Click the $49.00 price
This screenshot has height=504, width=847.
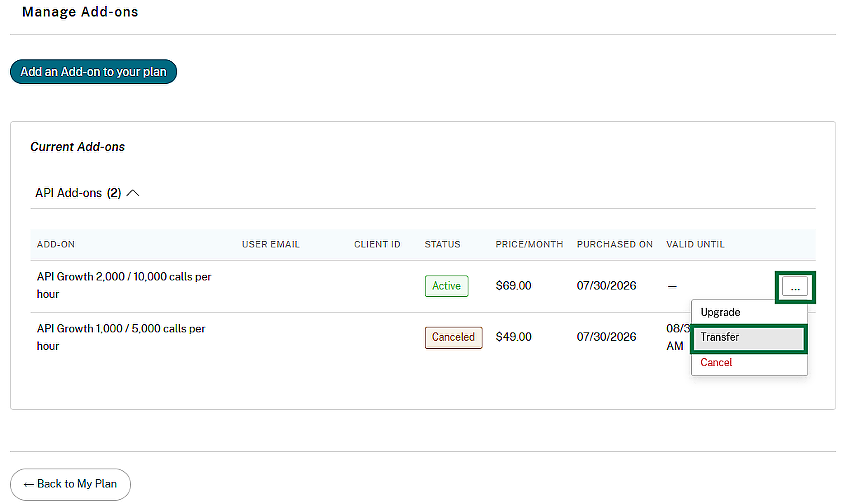[513, 337]
